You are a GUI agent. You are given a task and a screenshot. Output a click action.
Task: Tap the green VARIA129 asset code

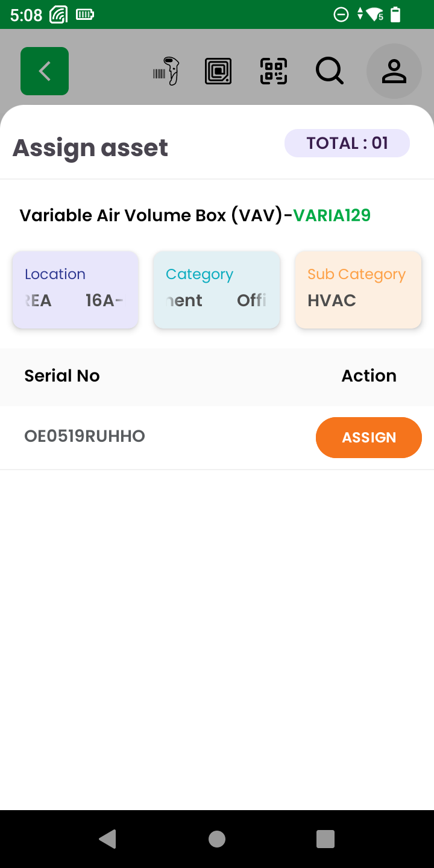[332, 215]
